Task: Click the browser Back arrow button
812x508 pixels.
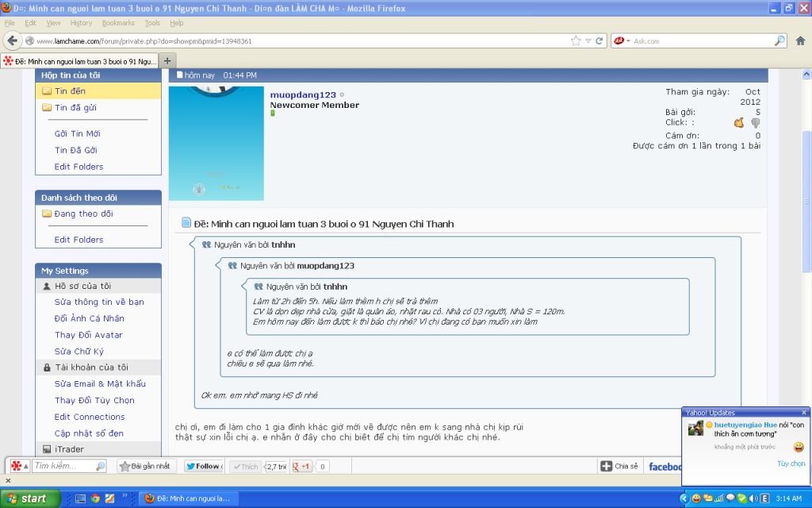Action: pos(12,40)
